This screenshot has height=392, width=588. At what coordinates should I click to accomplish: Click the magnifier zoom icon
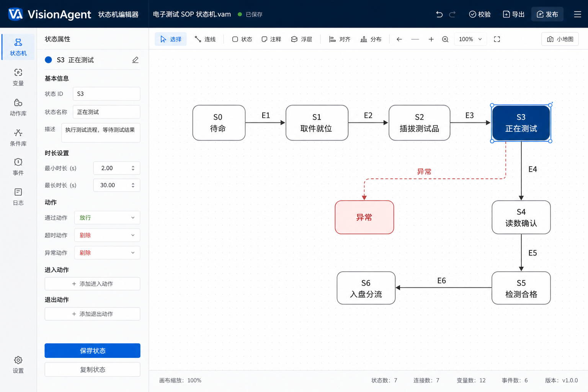[x=445, y=39]
